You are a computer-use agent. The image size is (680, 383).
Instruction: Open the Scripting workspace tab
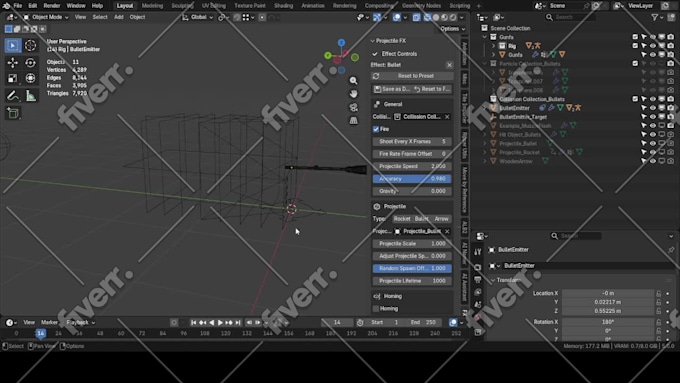pyautogui.click(x=460, y=6)
